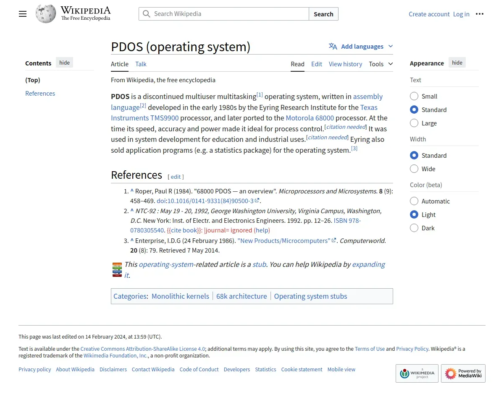Select the Edit tab
504x420 pixels.
pos(317,64)
